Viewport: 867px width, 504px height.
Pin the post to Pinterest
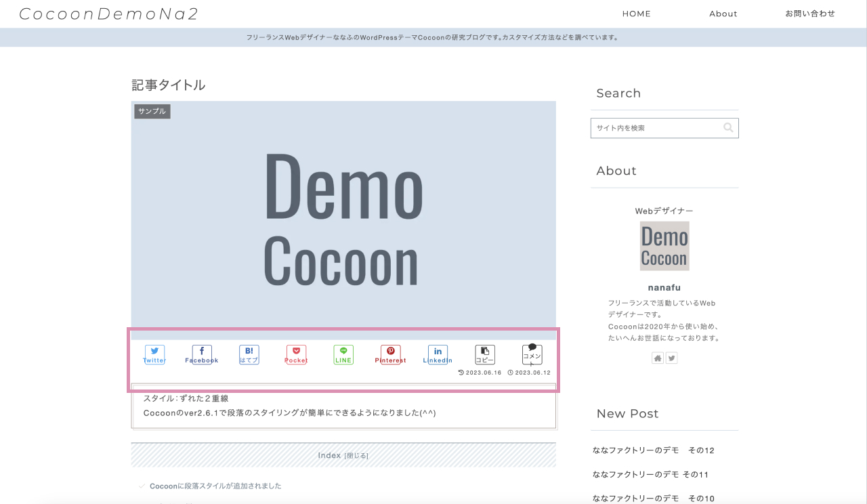(x=391, y=354)
